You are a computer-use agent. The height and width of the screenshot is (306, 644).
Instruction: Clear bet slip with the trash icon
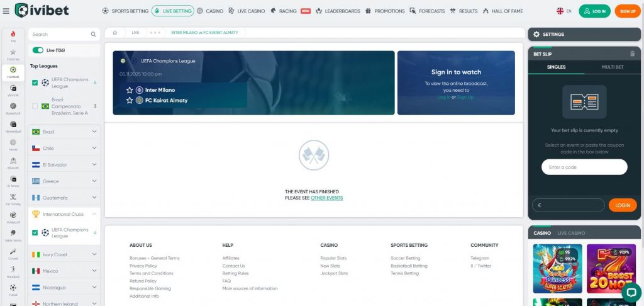[x=632, y=54]
